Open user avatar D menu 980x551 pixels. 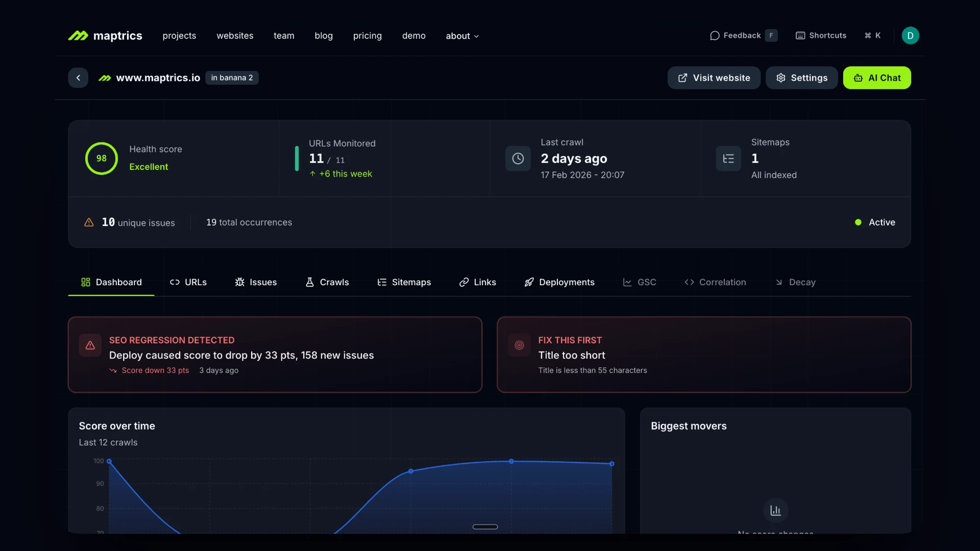(910, 36)
